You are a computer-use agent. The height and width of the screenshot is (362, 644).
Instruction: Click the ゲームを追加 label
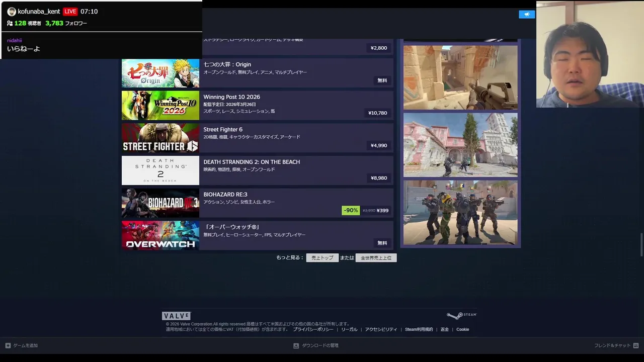point(25,345)
